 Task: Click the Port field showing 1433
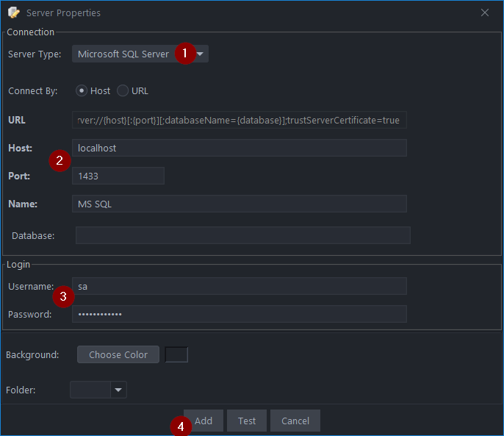pos(118,176)
